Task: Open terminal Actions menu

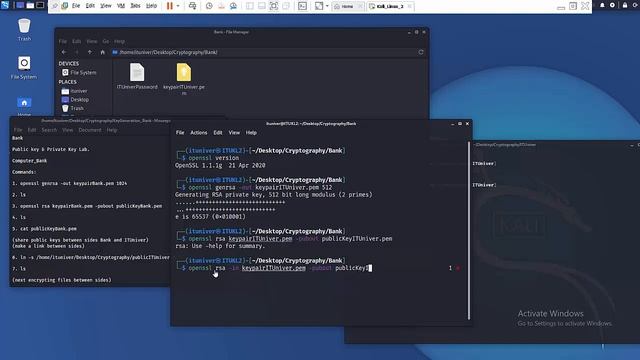Action: (x=199, y=133)
